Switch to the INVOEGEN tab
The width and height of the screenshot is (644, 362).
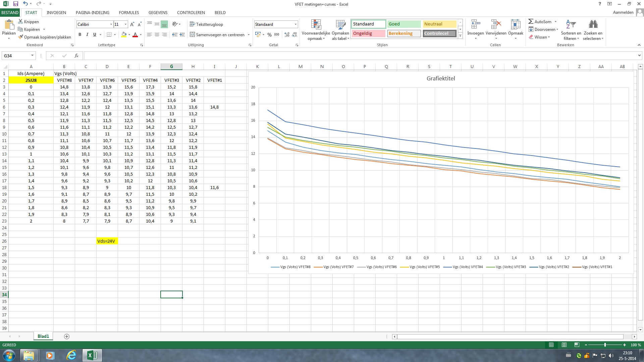point(56,12)
